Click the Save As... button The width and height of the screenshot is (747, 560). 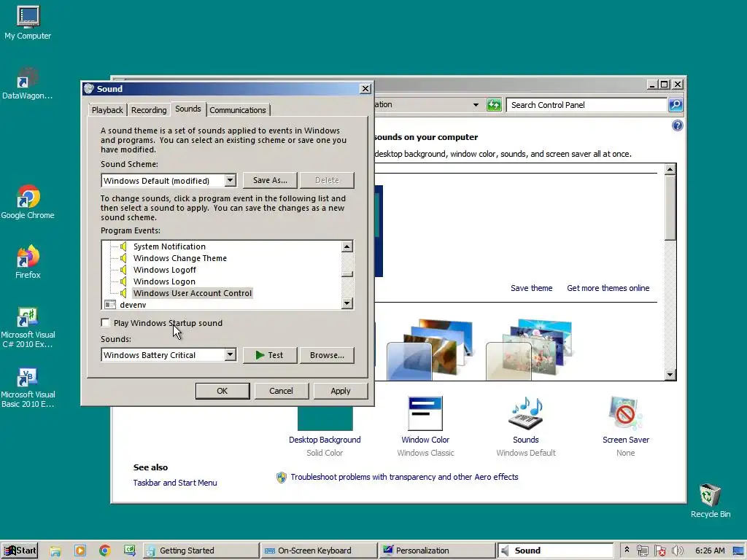[270, 180]
